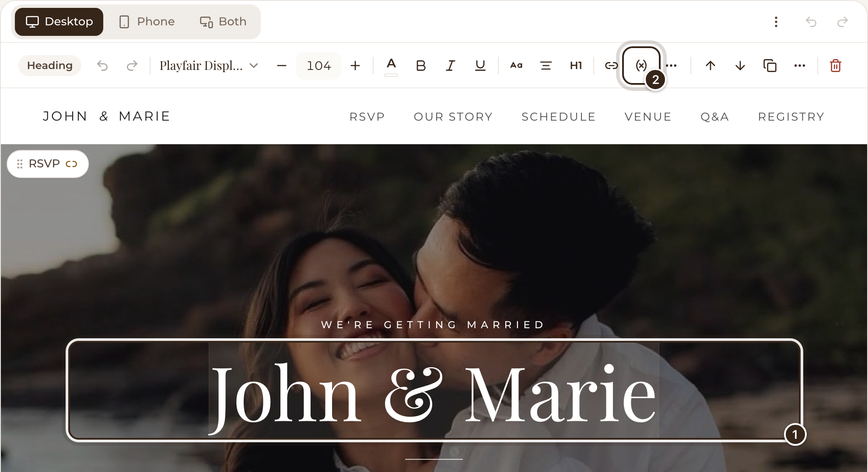Select the Both devices view
The image size is (868, 472).
[x=223, y=21]
